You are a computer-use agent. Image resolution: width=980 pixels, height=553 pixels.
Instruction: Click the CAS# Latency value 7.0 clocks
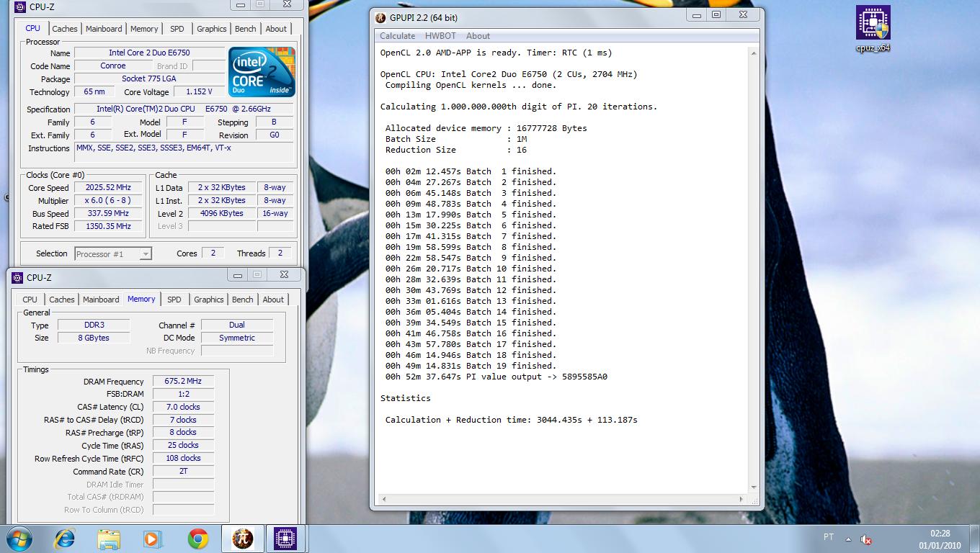(183, 407)
